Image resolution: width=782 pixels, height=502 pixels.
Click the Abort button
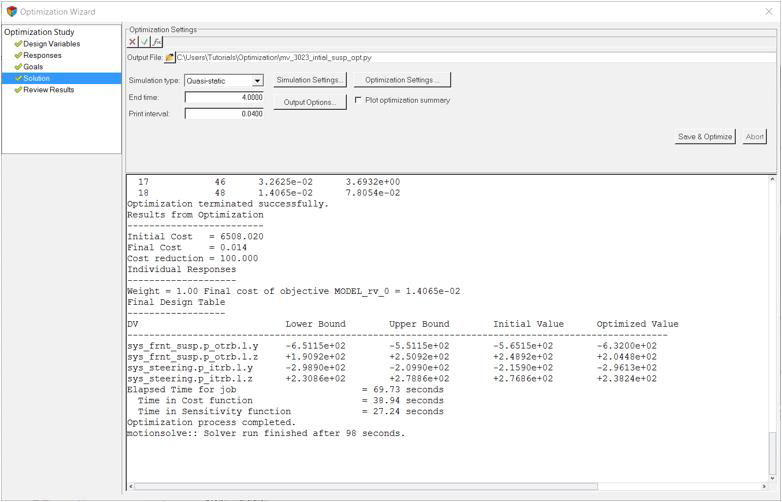[755, 137]
